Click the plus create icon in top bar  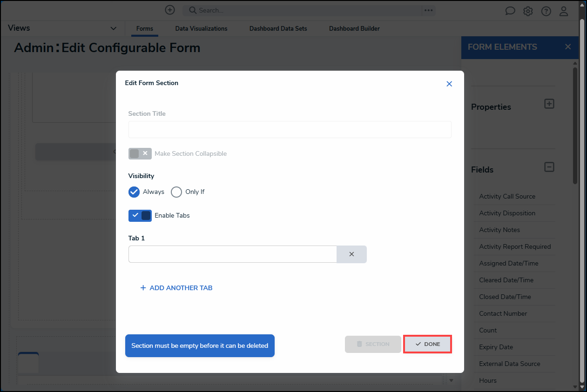pos(170,10)
